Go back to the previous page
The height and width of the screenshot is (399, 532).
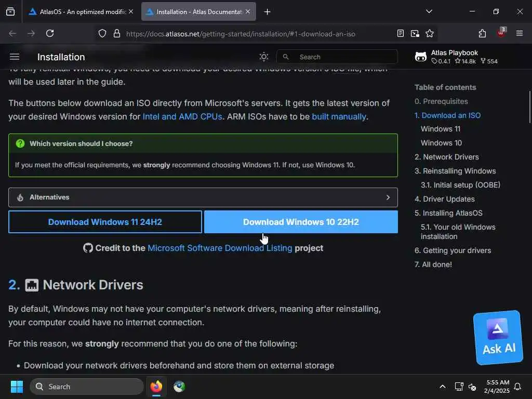click(x=12, y=33)
